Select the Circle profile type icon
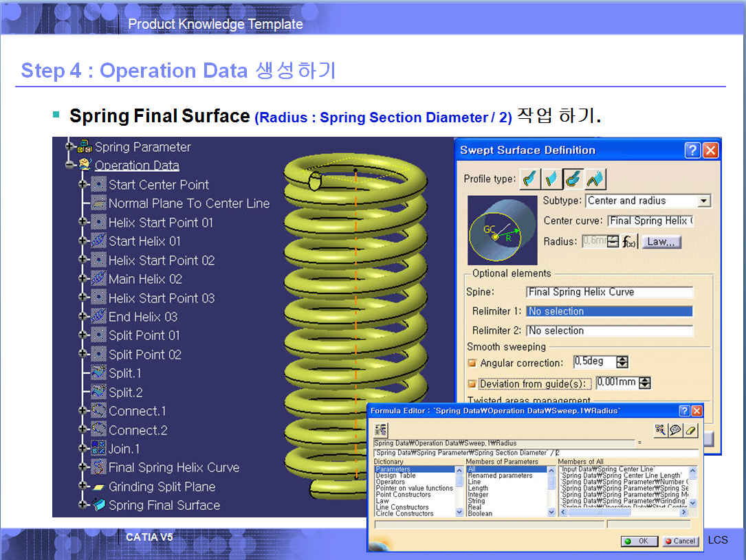Image resolution: width=746 pixels, height=560 pixels. [572, 179]
